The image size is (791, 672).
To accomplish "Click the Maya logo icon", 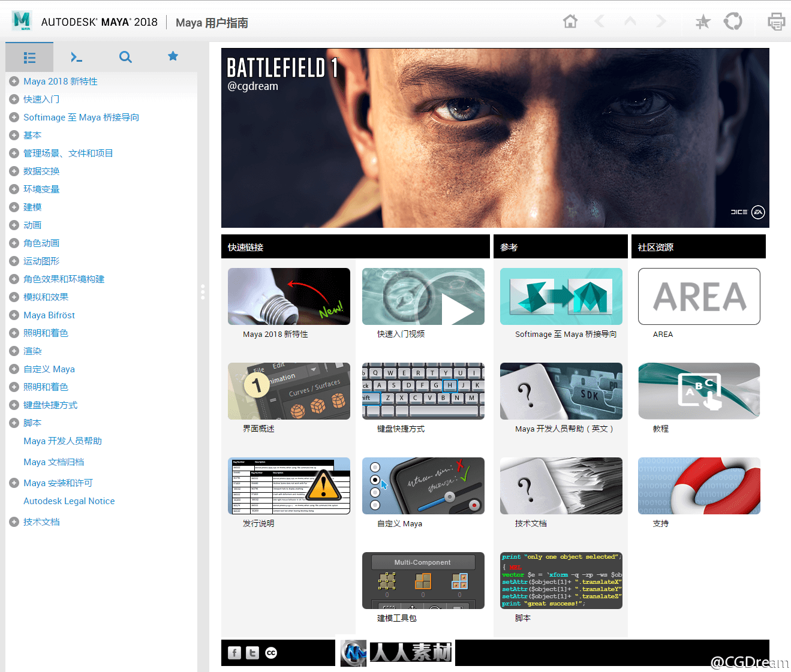I will tap(22, 21).
